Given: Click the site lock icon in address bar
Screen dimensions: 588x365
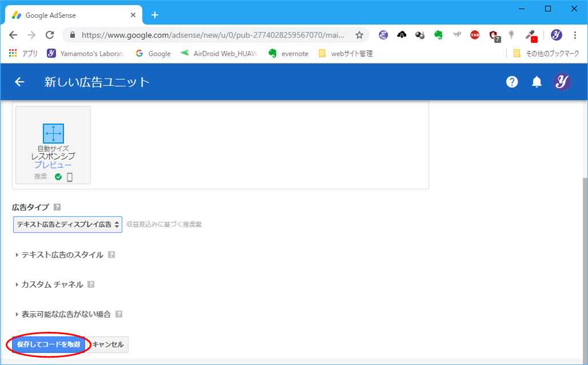Looking at the screenshot, I should coord(73,35).
